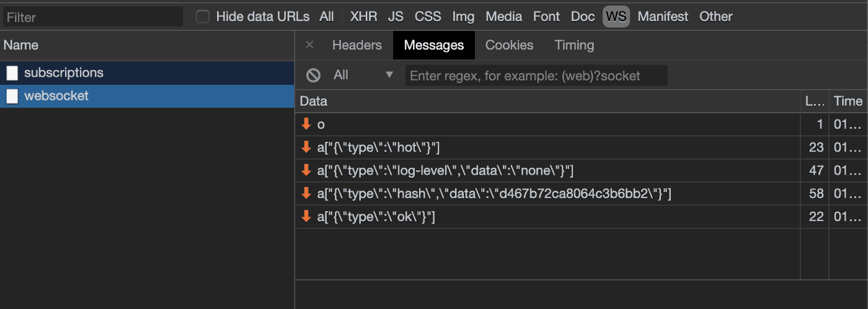Click the subscriptions file icon

12,73
